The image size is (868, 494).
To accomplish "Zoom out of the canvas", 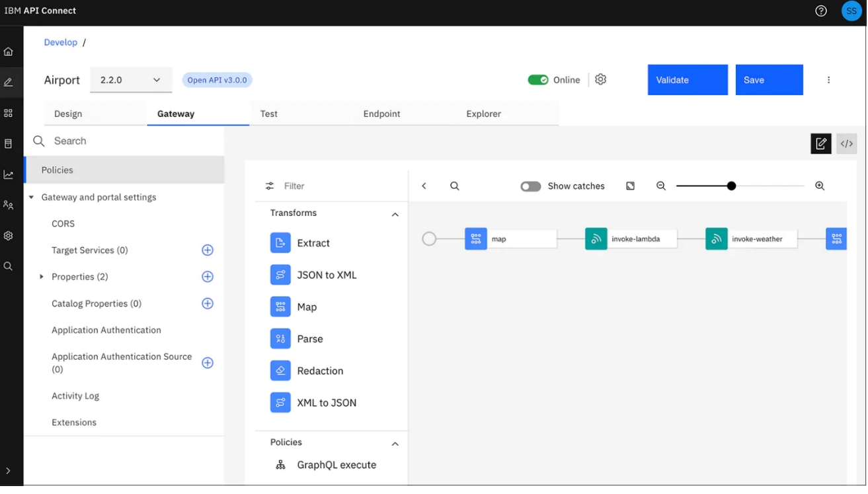I will click(x=661, y=186).
